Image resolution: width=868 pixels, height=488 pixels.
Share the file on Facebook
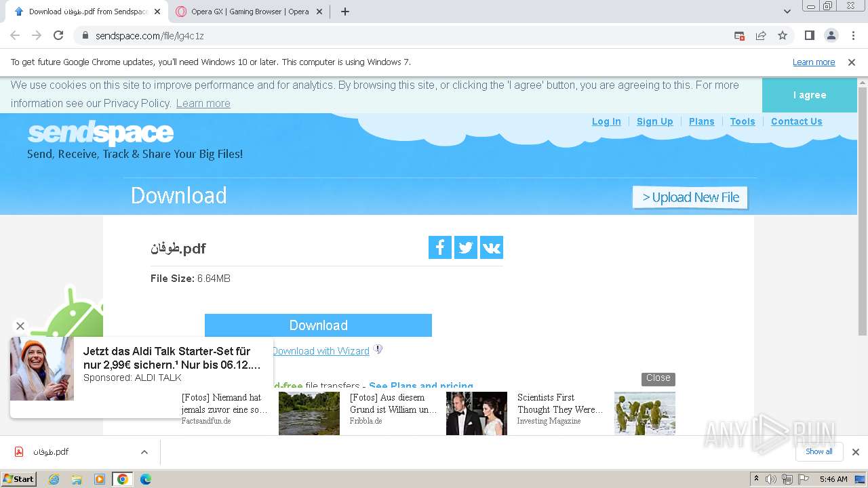point(440,247)
